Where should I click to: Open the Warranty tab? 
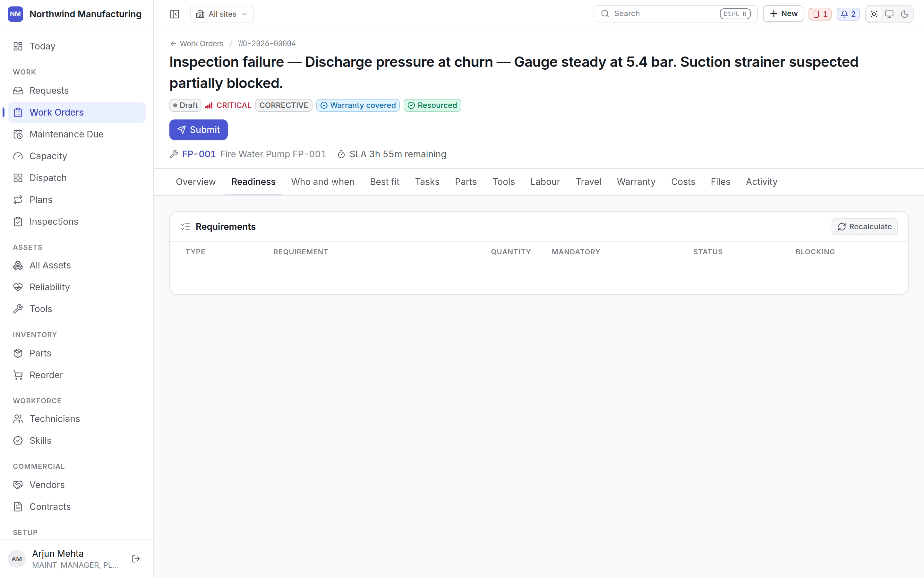tap(636, 182)
